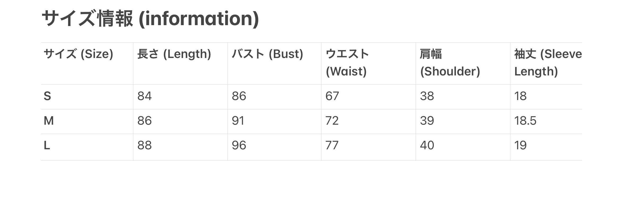Select the L size row label
644x198 pixels.
(x=47, y=145)
